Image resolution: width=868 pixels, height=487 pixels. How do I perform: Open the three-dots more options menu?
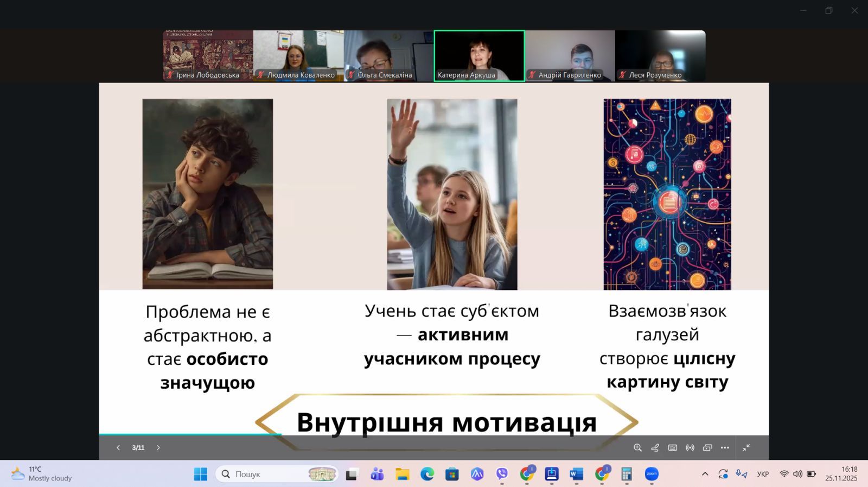[x=725, y=448]
